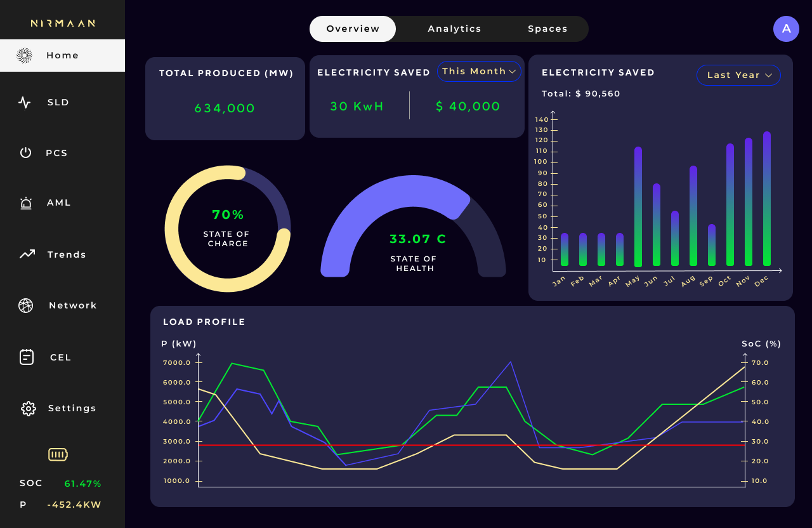Screen dimensions: 812x528
Task: Click the 1000.0 left axis tick
Action: pyautogui.click(x=177, y=481)
